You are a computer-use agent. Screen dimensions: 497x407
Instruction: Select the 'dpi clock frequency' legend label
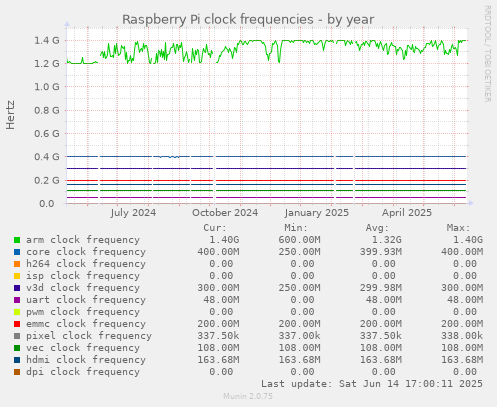[x=83, y=372]
